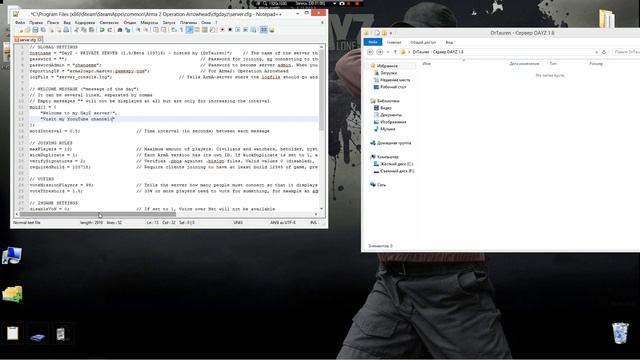
Task: Toggle show all characters icon
Action: click(182, 30)
